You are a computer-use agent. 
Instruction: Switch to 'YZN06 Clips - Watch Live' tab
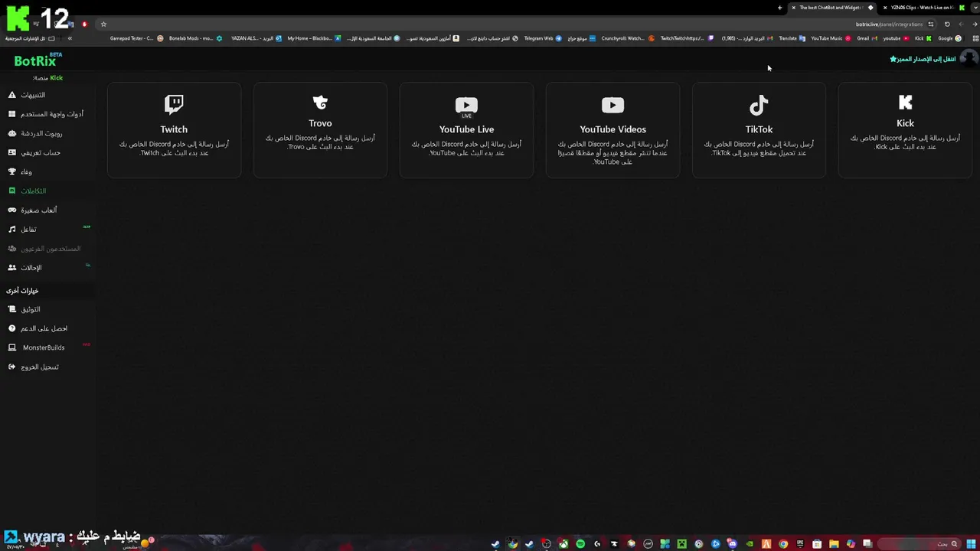coord(922,8)
